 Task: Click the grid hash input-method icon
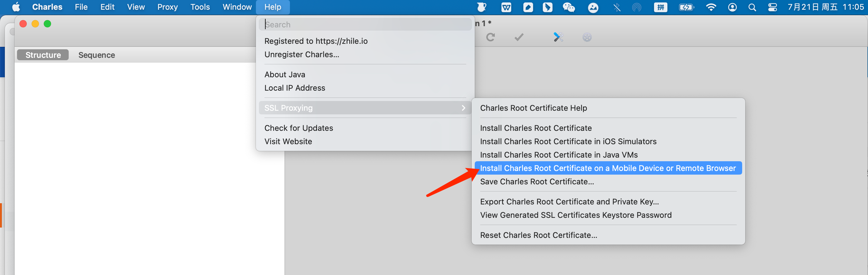pos(661,7)
